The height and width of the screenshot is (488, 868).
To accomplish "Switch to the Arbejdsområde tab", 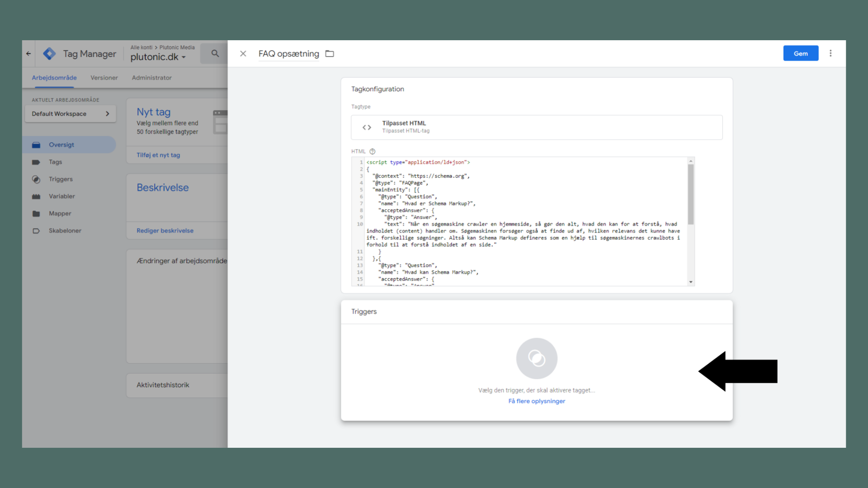I will [x=54, y=78].
